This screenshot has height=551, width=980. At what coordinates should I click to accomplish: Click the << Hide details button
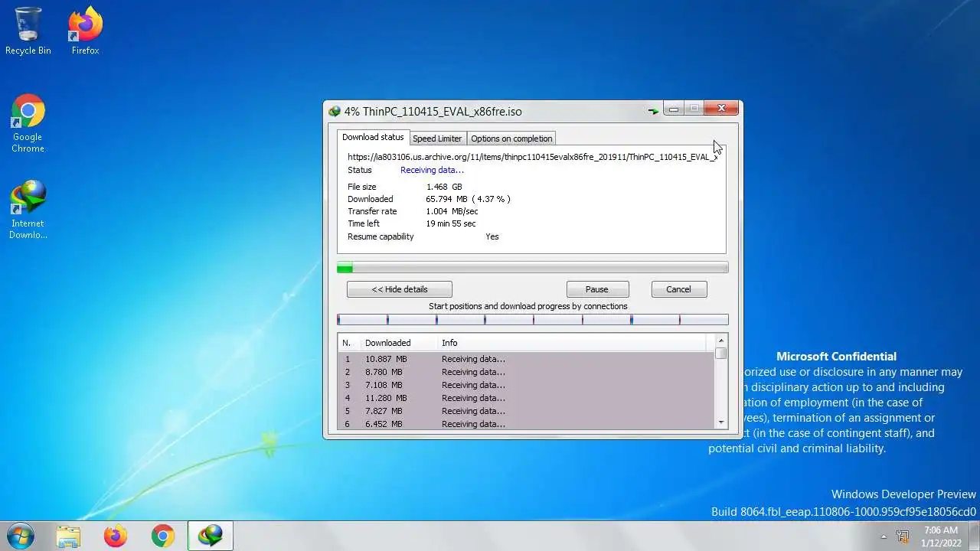400,289
